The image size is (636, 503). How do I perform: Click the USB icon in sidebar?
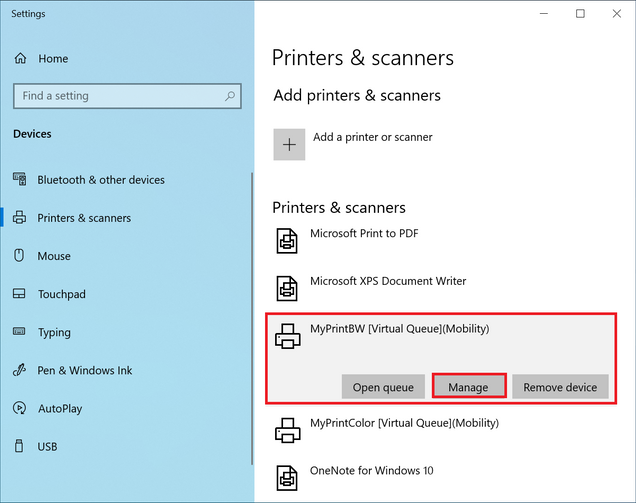pyautogui.click(x=19, y=446)
